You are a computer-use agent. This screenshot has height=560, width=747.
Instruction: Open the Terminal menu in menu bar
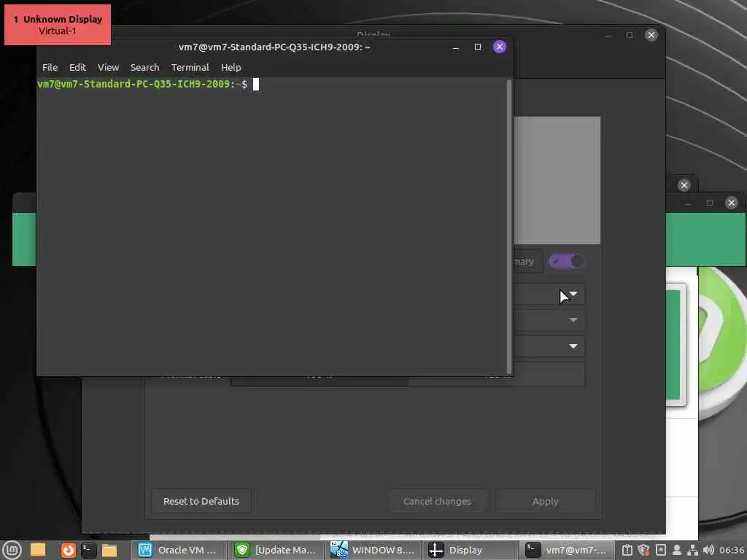(190, 67)
